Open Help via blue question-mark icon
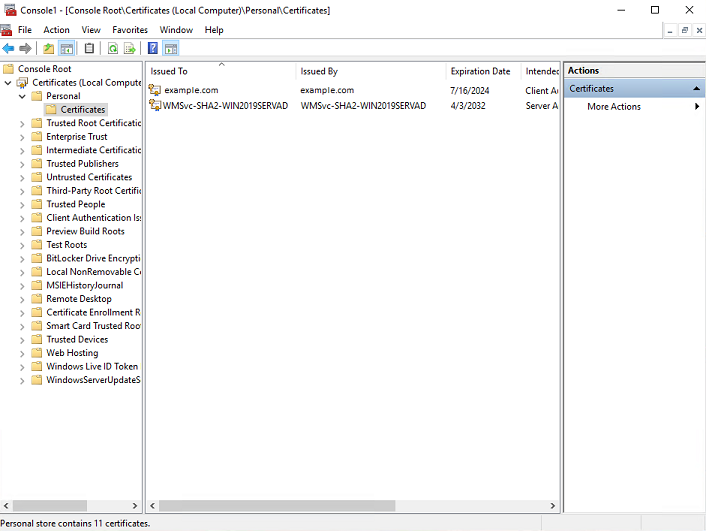This screenshot has width=706, height=531. pyautogui.click(x=153, y=48)
